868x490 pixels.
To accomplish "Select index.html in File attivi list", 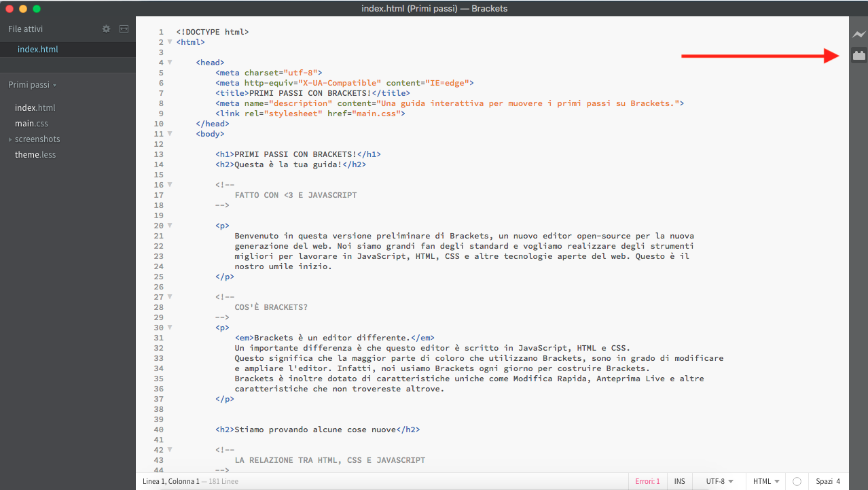I will click(38, 50).
